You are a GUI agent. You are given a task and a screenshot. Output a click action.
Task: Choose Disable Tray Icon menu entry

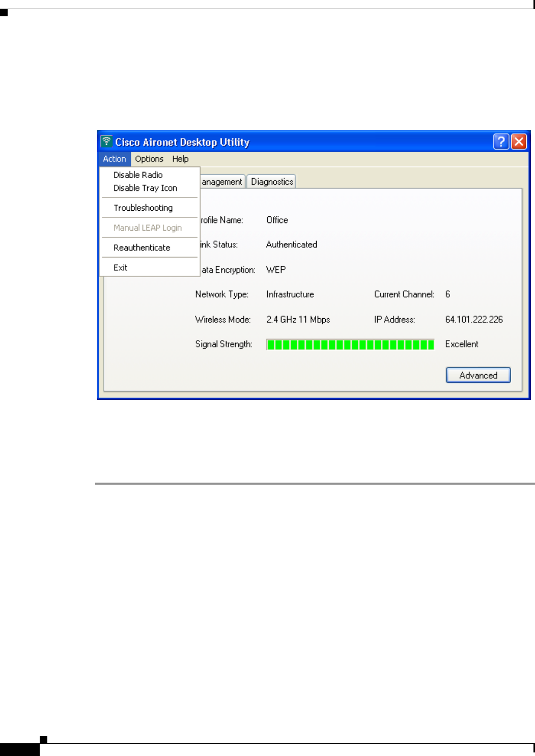point(149,188)
